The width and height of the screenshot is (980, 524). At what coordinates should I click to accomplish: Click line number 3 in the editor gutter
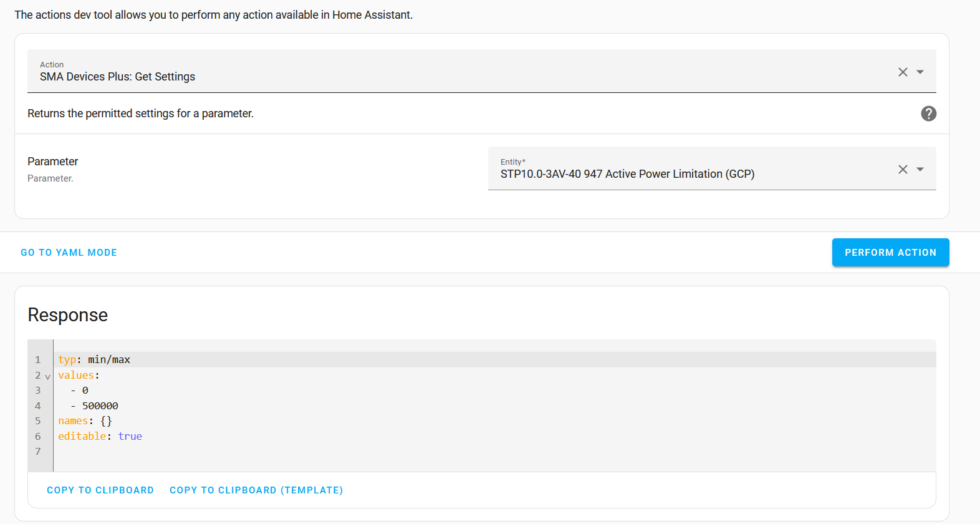coord(38,391)
